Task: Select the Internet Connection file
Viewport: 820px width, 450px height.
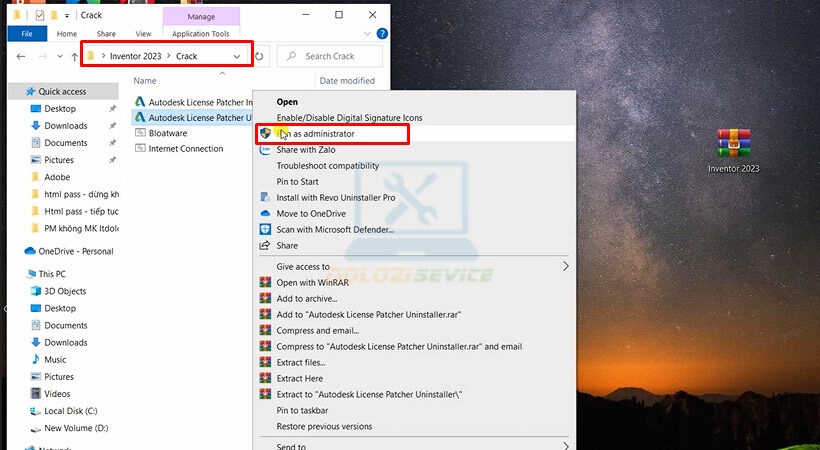Action: click(185, 149)
